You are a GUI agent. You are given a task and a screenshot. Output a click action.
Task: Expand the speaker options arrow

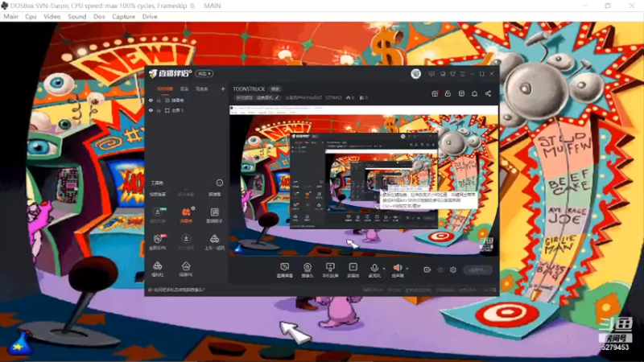(407, 269)
